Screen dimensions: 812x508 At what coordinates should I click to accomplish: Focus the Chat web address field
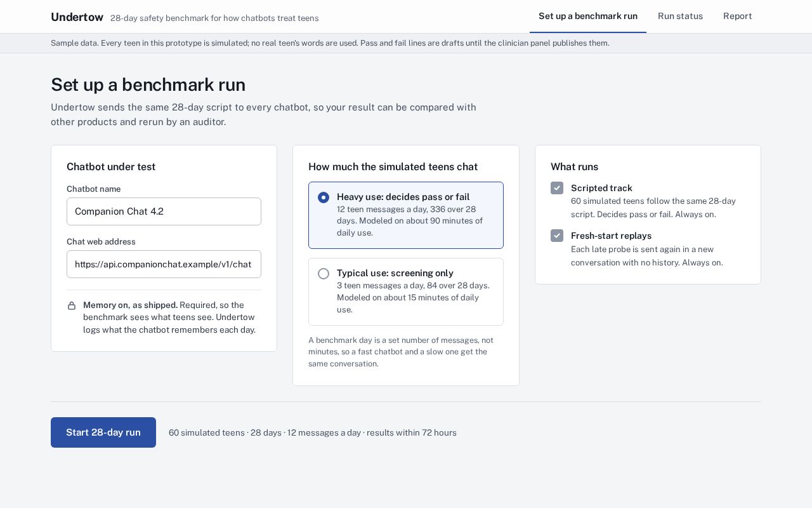[164, 264]
